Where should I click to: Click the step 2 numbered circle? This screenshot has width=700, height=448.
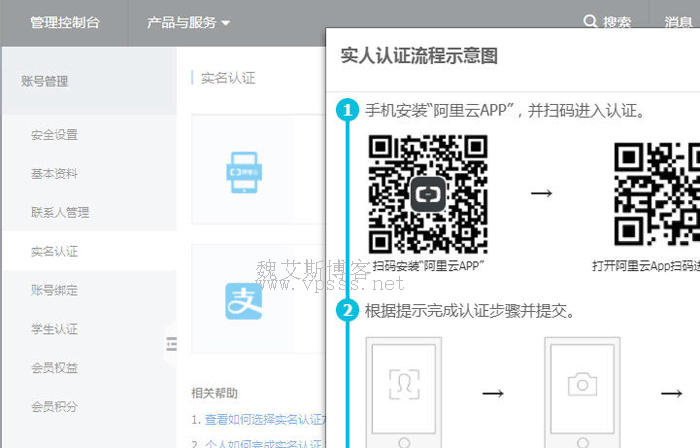[348, 310]
